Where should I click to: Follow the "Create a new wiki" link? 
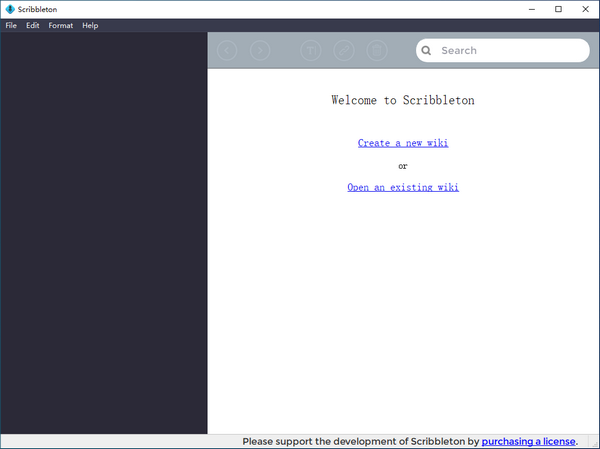click(403, 143)
